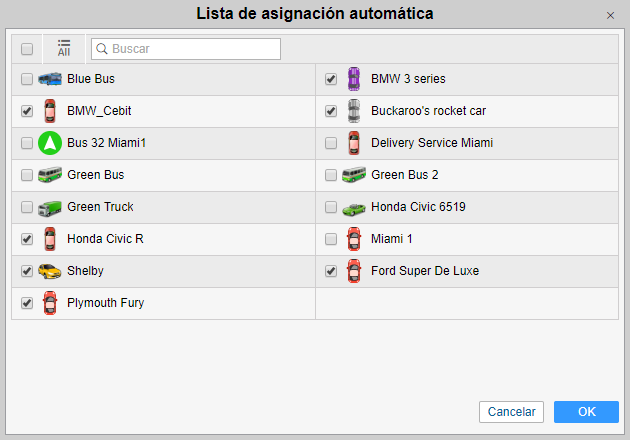Check the Blue Bus checkbox
630x440 pixels.
pyautogui.click(x=27, y=79)
